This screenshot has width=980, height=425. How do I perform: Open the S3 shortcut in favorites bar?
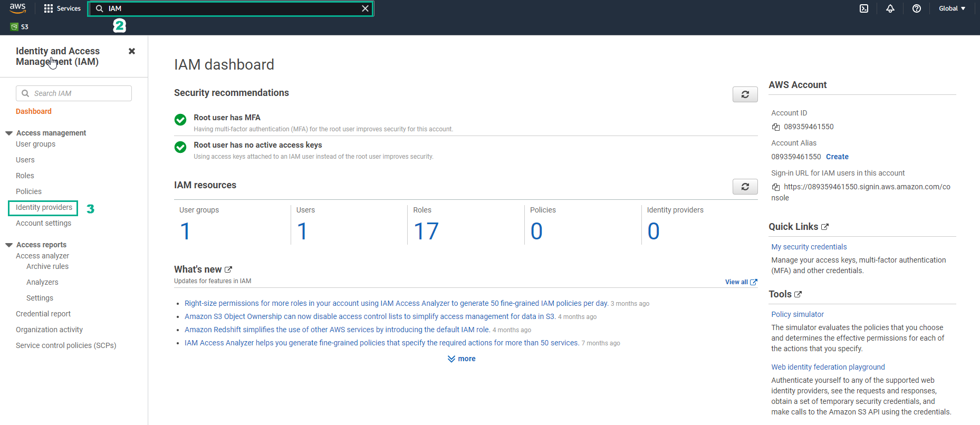coord(20,27)
